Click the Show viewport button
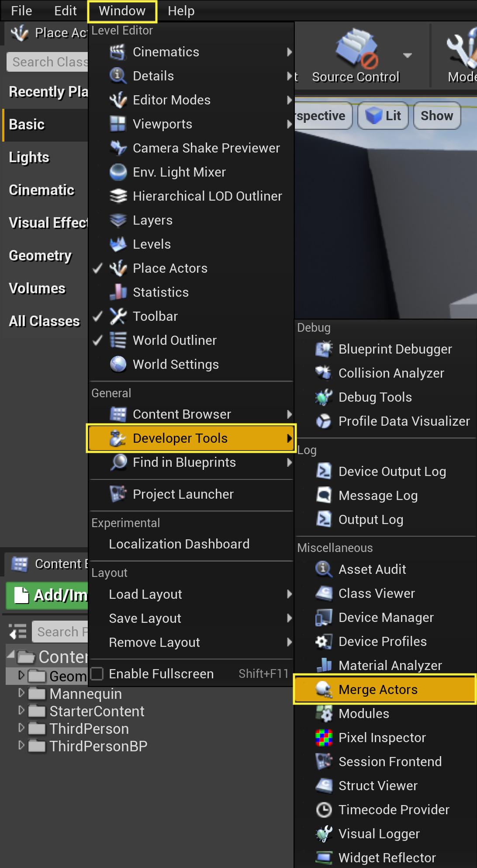The width and height of the screenshot is (477, 868). pos(437,116)
